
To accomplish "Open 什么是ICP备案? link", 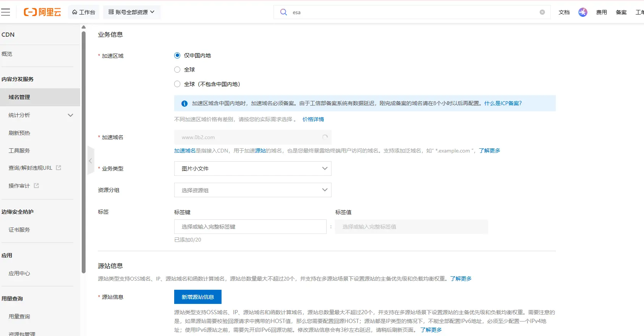I will point(503,103).
